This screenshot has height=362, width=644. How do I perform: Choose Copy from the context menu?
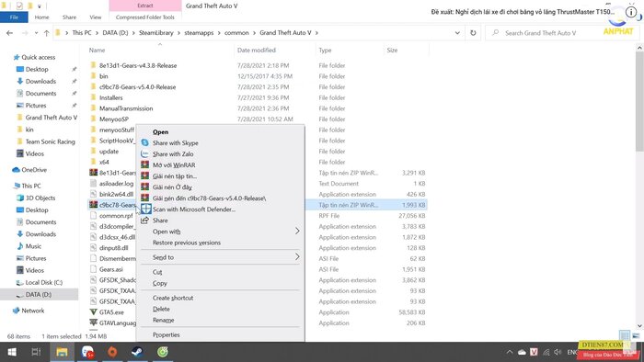pyautogui.click(x=160, y=283)
